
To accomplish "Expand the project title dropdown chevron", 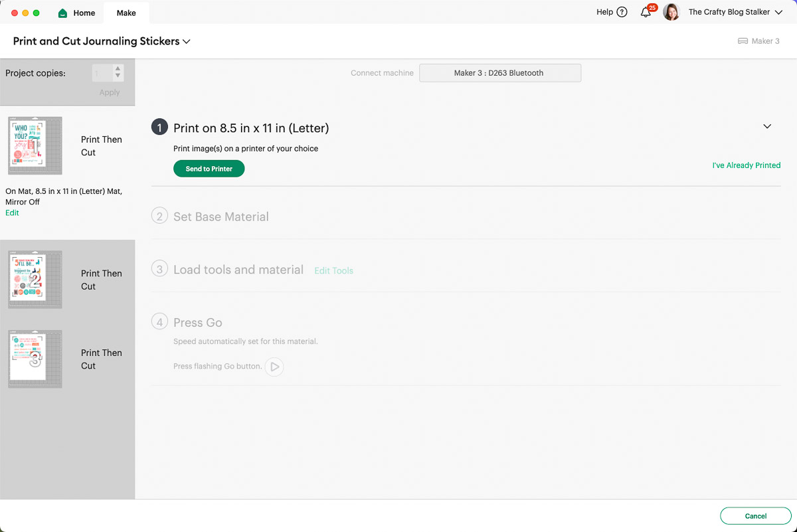I will click(187, 41).
